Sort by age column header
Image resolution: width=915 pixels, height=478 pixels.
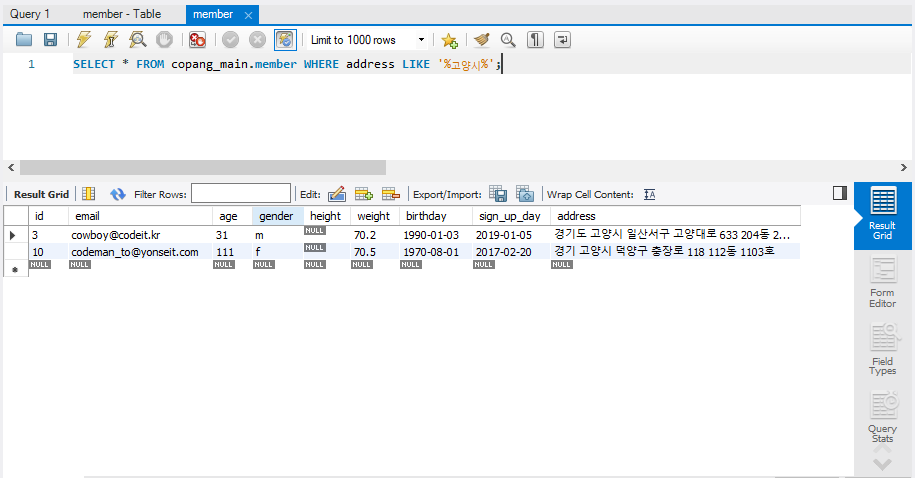[x=232, y=216]
